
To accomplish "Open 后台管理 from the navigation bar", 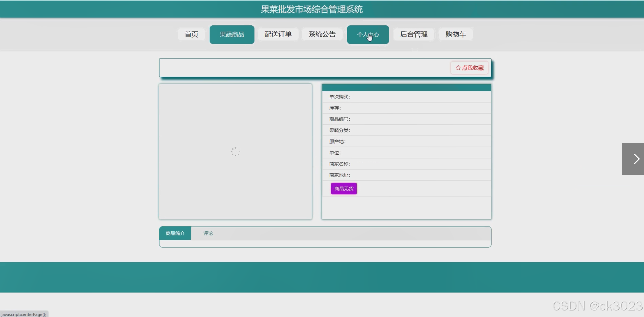I will coord(414,34).
